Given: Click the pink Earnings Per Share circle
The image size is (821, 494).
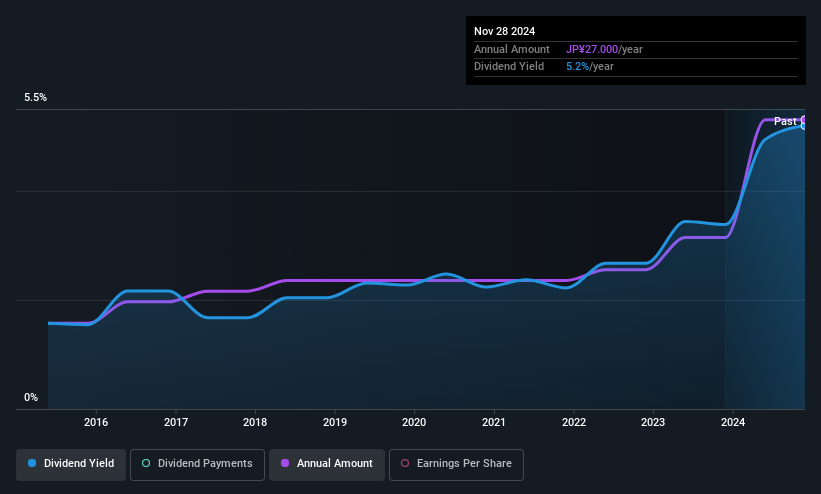Looking at the screenshot, I should point(405,463).
